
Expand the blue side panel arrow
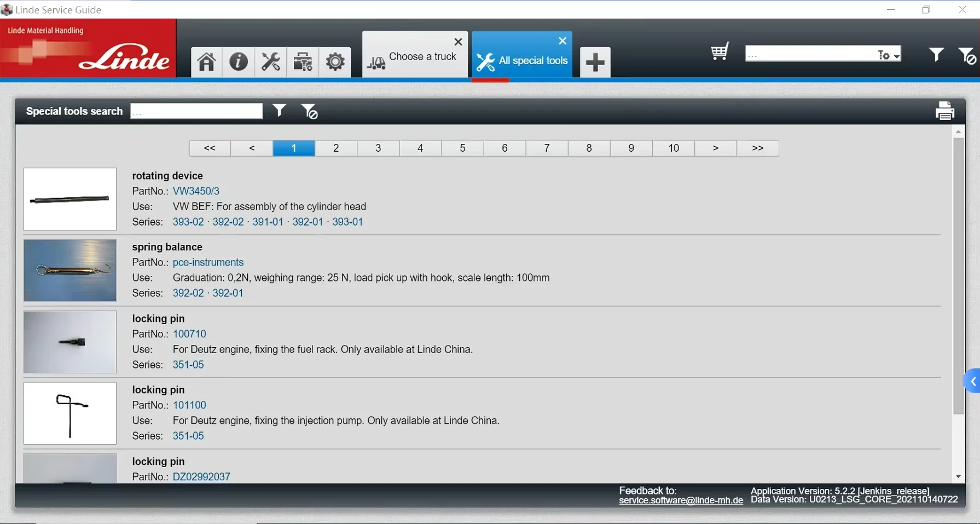pyautogui.click(x=972, y=381)
